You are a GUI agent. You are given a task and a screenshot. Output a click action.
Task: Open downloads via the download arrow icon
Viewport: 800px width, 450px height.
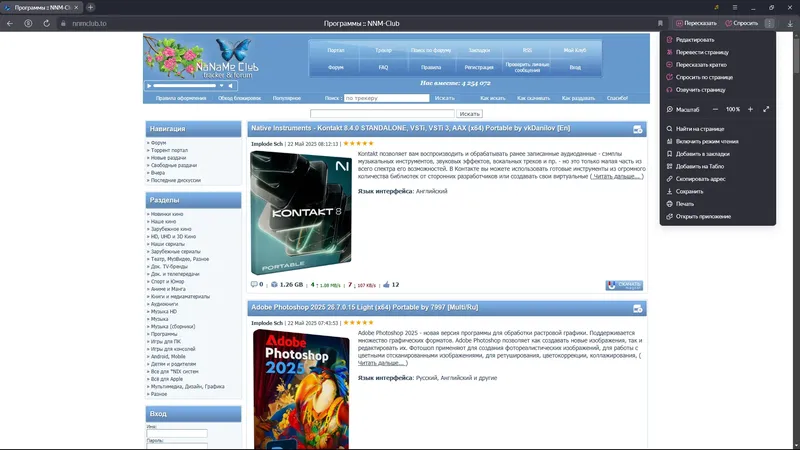tap(790, 23)
